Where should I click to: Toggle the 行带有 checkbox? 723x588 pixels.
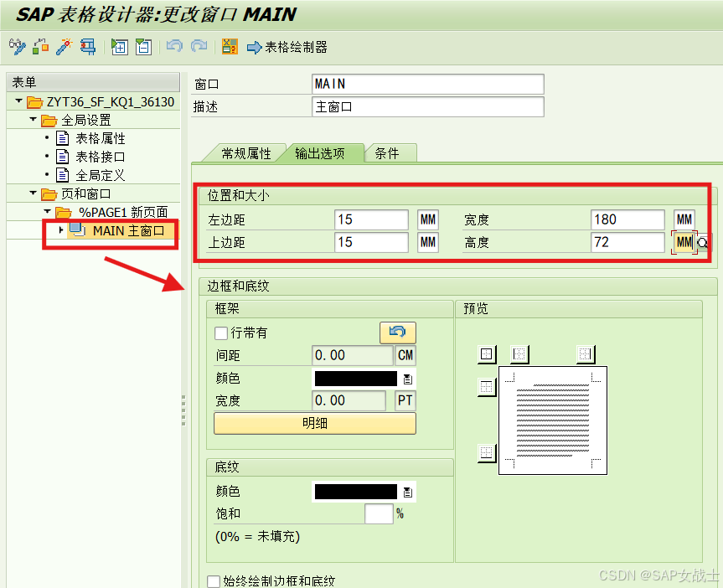(x=221, y=333)
